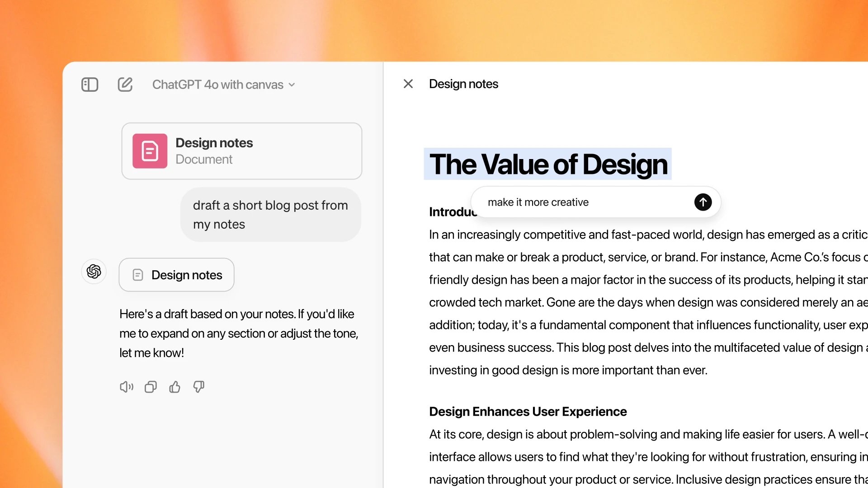868x488 pixels.
Task: Close the canvas panel with X button
Action: coord(408,84)
